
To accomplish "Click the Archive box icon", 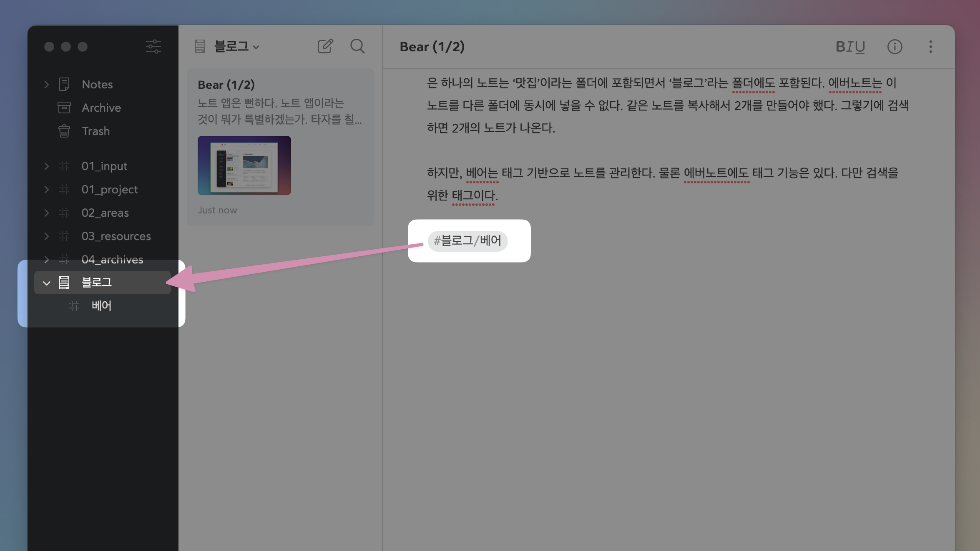I will coord(64,108).
